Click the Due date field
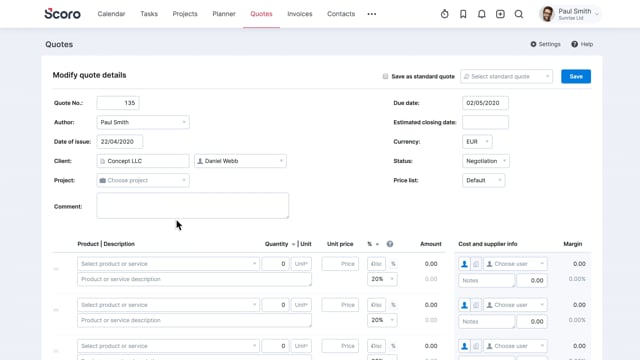 pyautogui.click(x=485, y=103)
